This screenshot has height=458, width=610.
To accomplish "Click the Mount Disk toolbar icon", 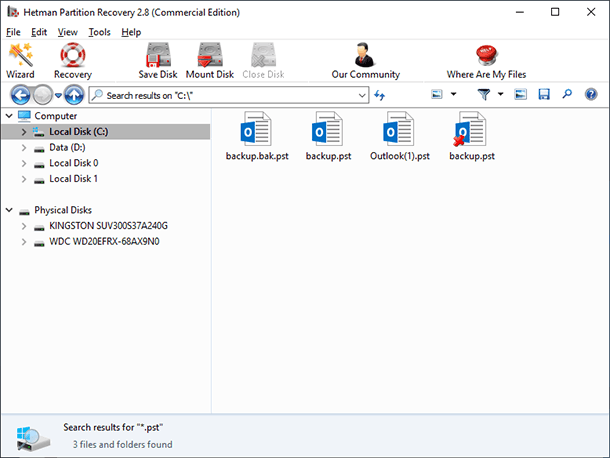I will click(x=210, y=55).
